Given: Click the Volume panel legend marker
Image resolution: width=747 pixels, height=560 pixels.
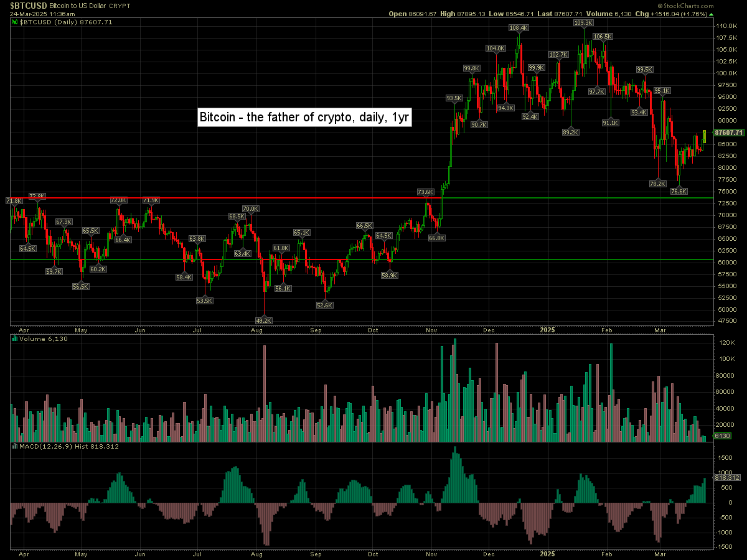Looking at the screenshot, I should pyautogui.click(x=15, y=339).
